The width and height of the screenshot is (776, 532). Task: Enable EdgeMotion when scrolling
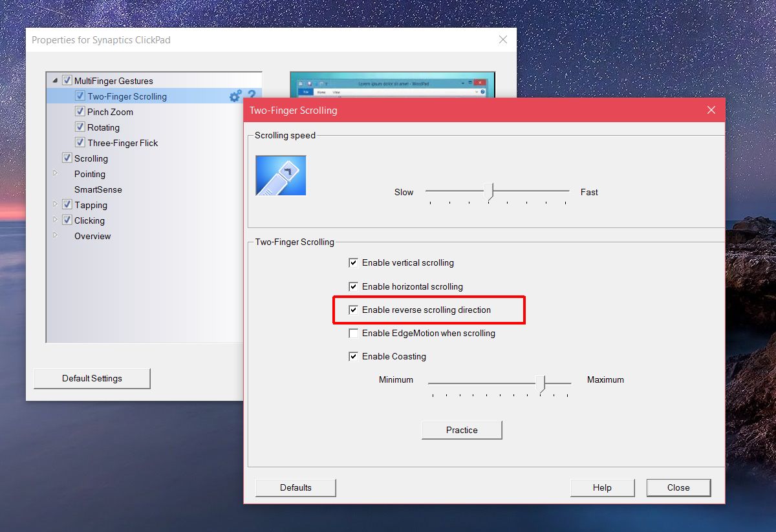(x=354, y=333)
